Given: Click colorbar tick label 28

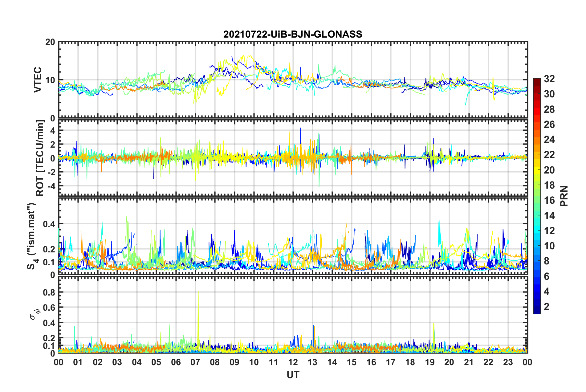Looking at the screenshot, I should (x=549, y=109).
